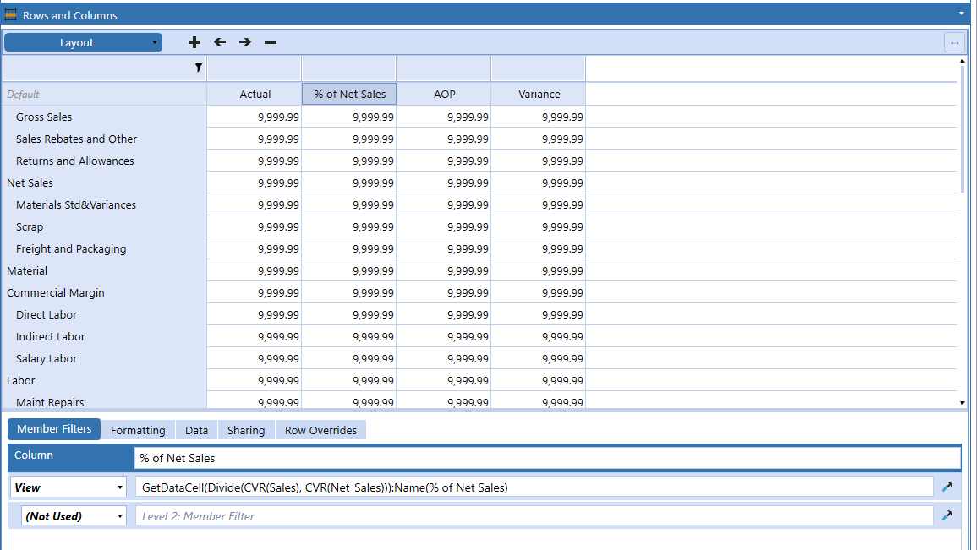The height and width of the screenshot is (550, 980).
Task: Select the Sharing tab
Action: pos(245,429)
